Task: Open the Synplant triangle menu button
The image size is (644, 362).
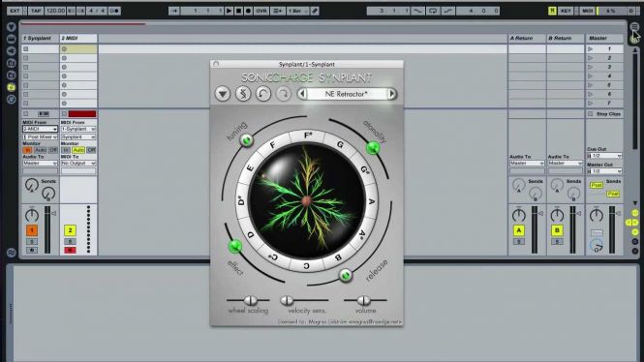Action: coord(222,94)
